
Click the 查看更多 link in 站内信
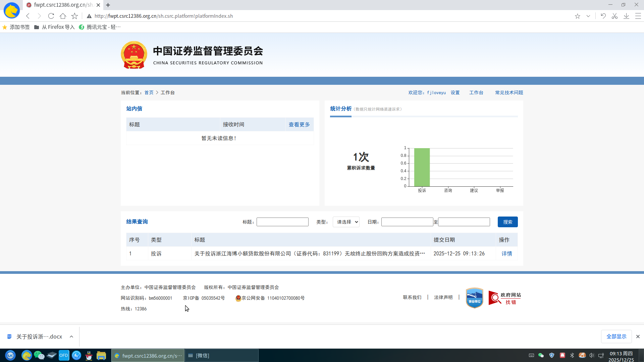(x=299, y=124)
